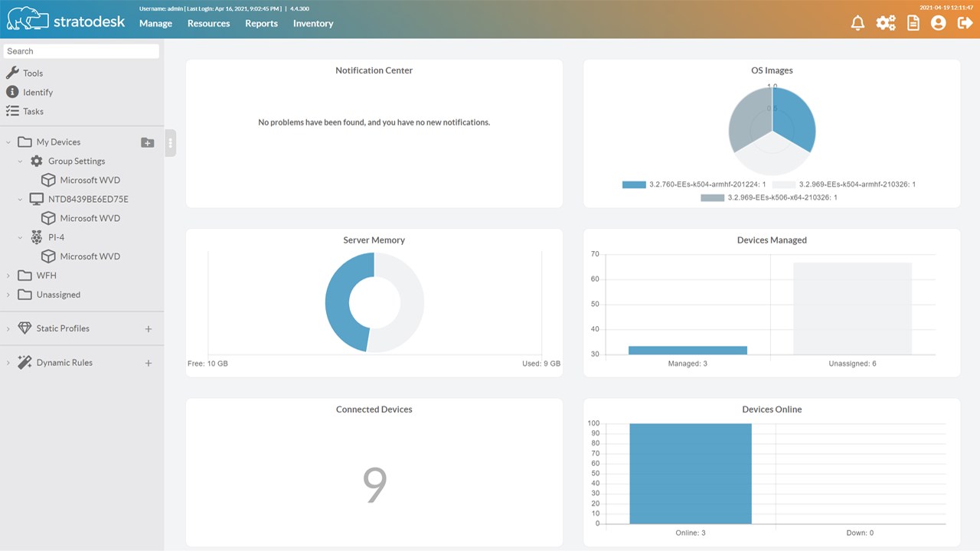Open the user account profile icon
The image size is (980, 551).
938,23
